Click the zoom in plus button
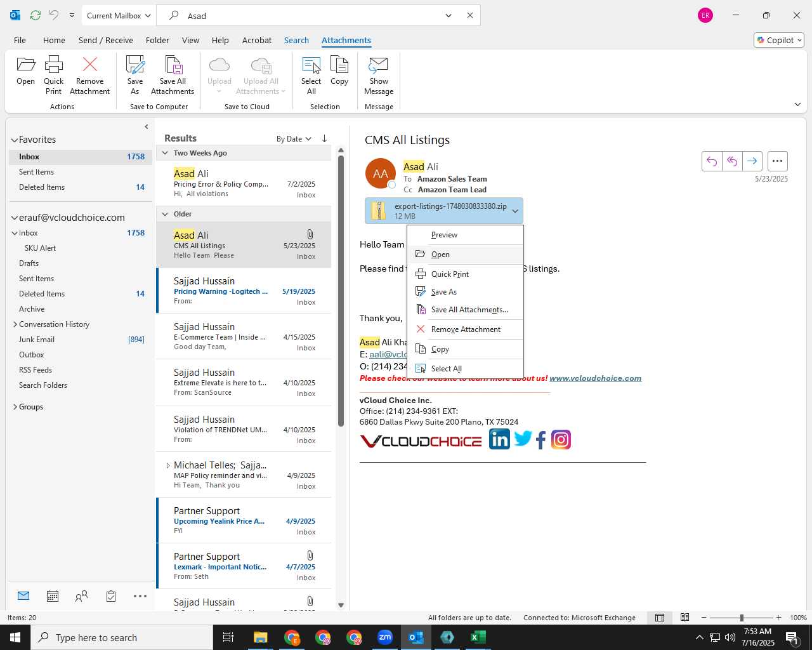Image resolution: width=812 pixels, height=650 pixels. (x=778, y=618)
